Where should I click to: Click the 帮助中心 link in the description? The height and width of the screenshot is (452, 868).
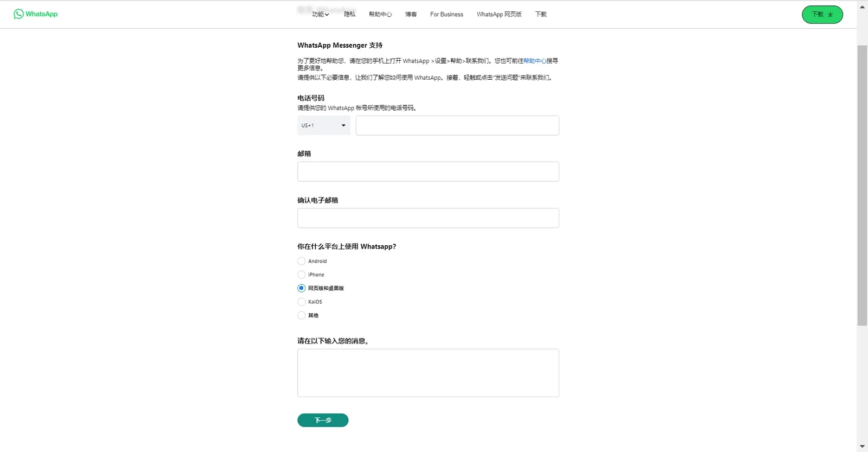535,61
